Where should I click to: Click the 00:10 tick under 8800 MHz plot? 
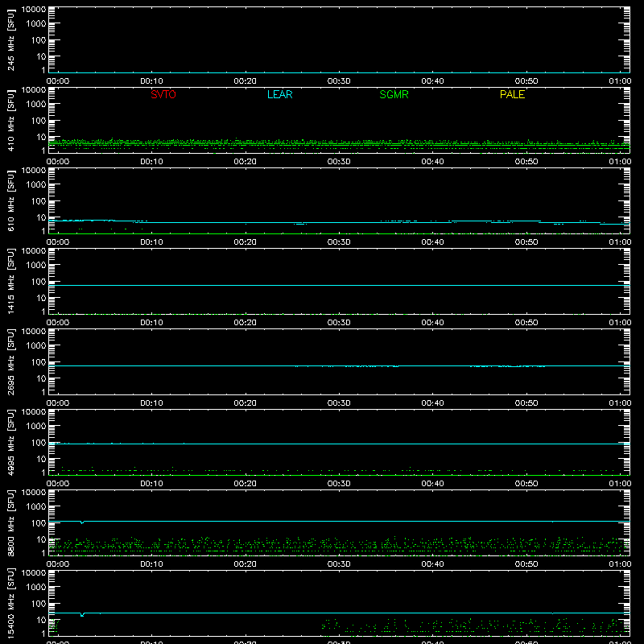(x=151, y=564)
